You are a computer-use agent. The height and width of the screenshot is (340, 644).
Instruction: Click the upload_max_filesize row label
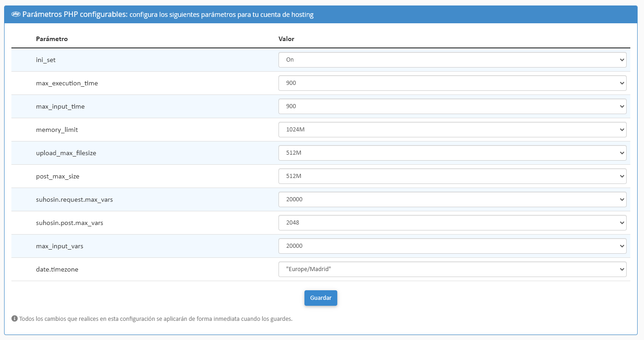point(66,153)
